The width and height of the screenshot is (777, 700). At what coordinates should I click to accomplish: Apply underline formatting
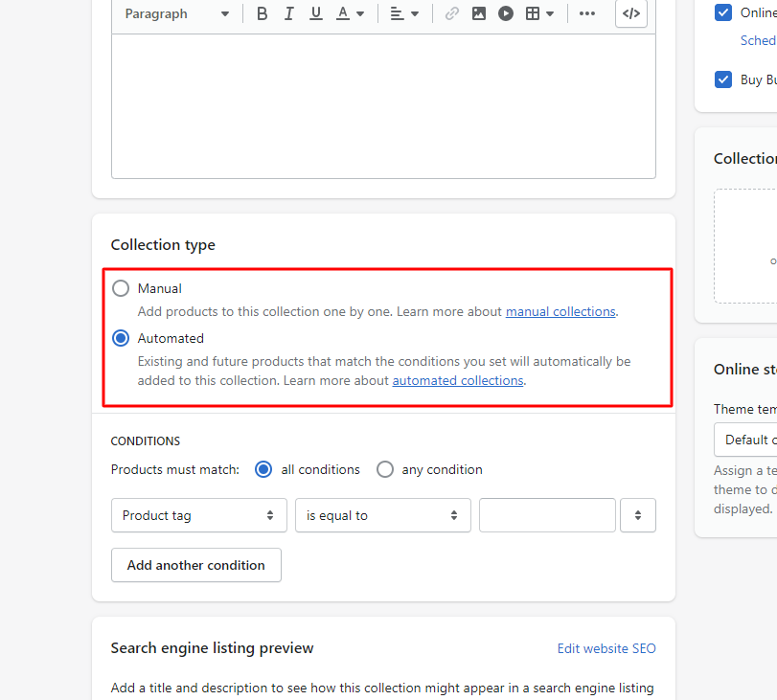point(315,13)
